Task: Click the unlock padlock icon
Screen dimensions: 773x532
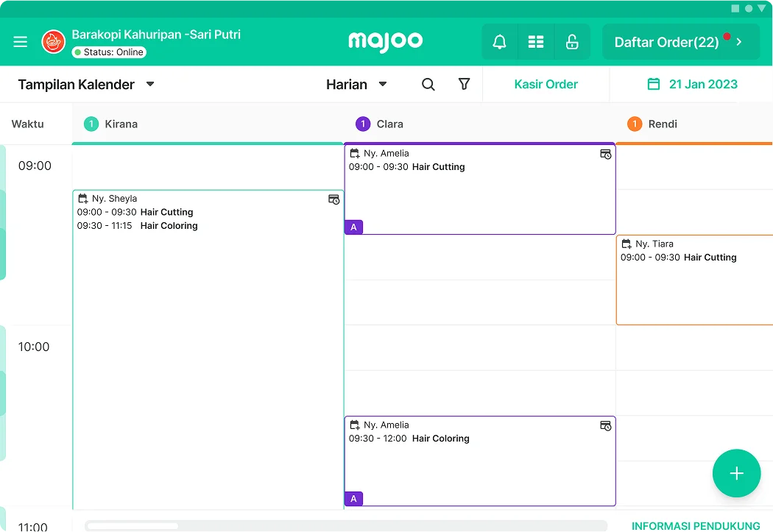Action: pyautogui.click(x=572, y=42)
